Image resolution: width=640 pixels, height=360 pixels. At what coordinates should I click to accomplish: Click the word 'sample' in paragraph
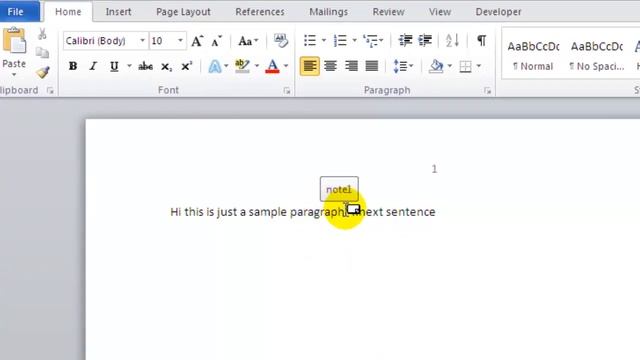267,212
